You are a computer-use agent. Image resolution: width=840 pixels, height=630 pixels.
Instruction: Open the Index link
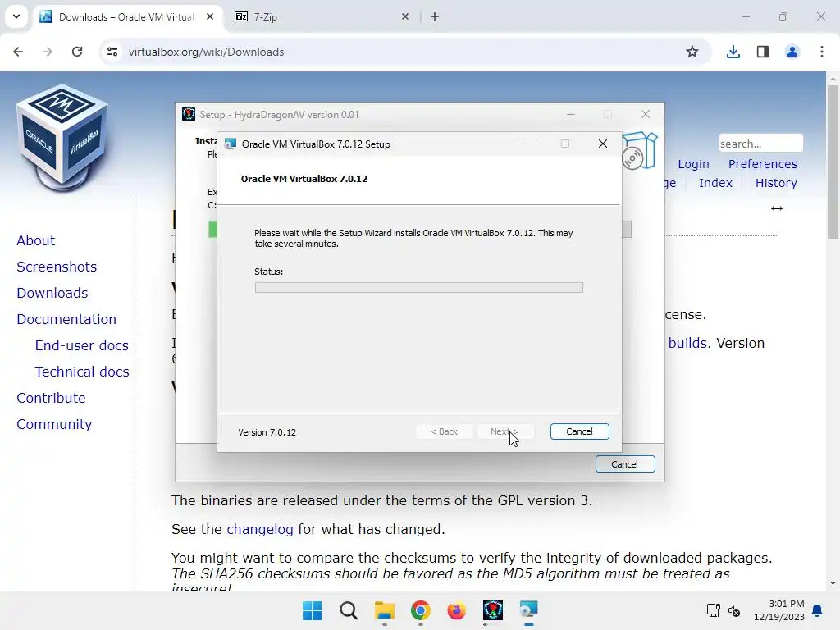tap(715, 183)
